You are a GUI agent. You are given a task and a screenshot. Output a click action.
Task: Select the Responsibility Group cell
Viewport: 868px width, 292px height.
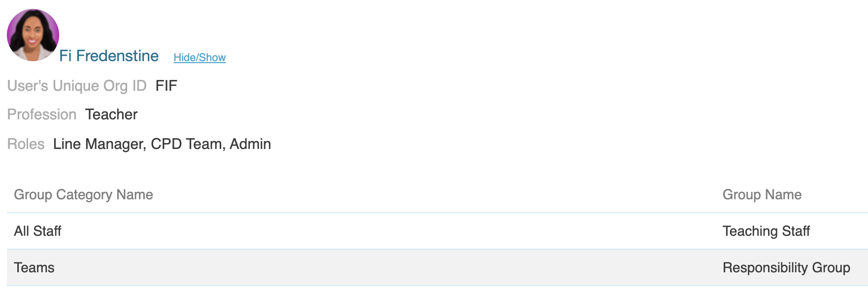[786, 268]
